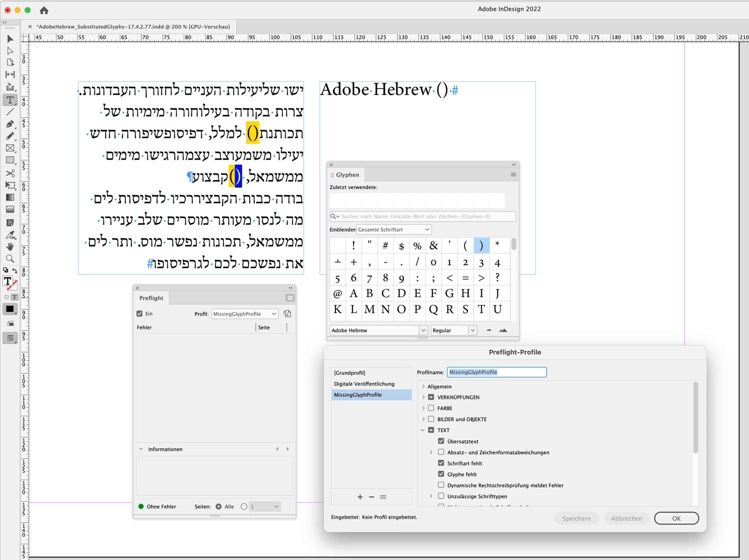The image size is (749, 560).
Task: Select the Selection tool arrow
Action: click(10, 39)
